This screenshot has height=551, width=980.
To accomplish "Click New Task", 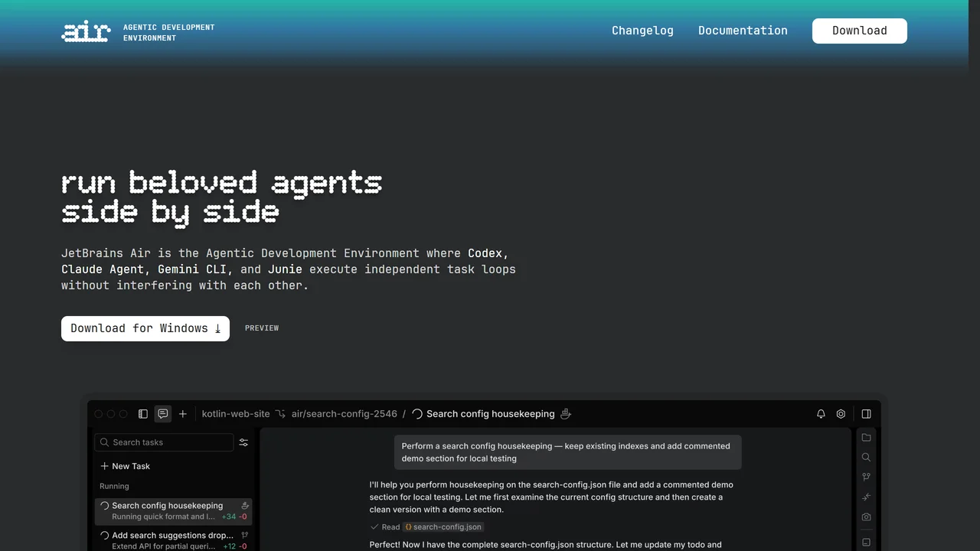I will [125, 466].
